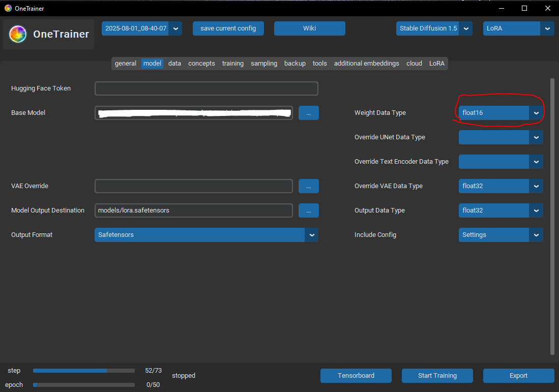Open the Weight Data Type dropdown
The image size is (559, 392).
[x=501, y=113]
